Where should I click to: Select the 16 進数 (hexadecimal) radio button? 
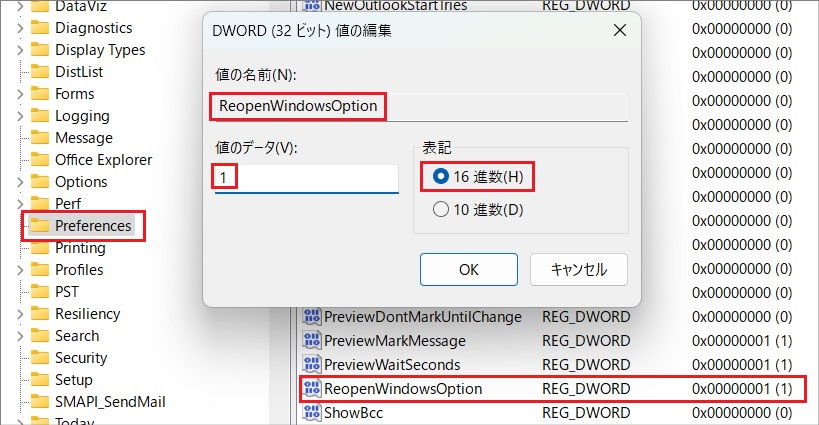[441, 176]
